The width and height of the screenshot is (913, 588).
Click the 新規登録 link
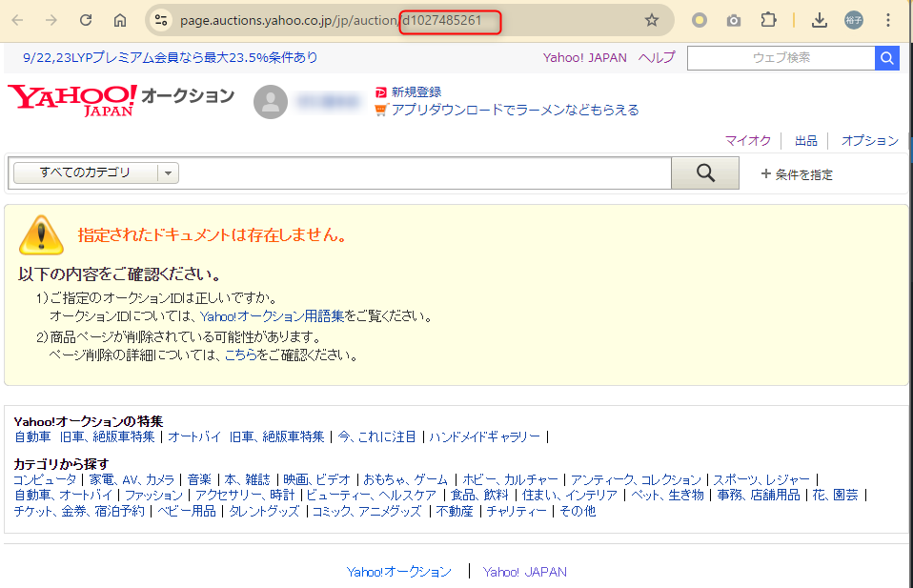tap(416, 92)
